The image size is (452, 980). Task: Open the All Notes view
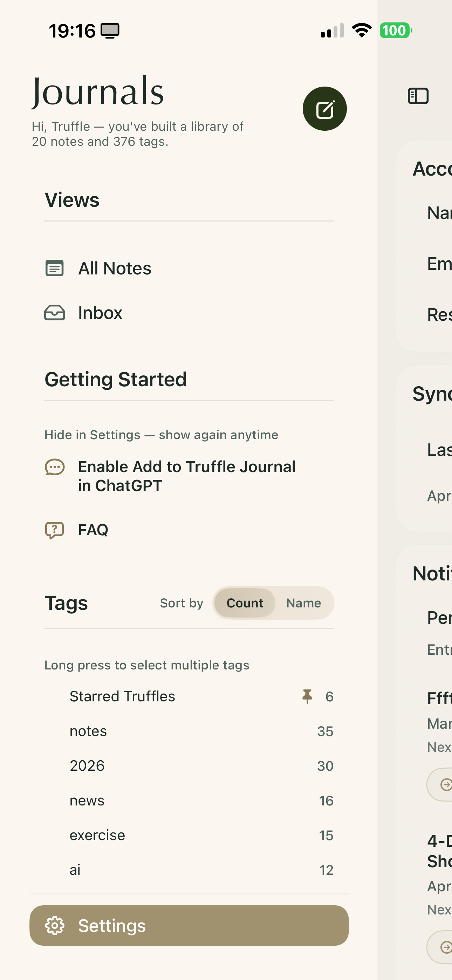coord(189,268)
